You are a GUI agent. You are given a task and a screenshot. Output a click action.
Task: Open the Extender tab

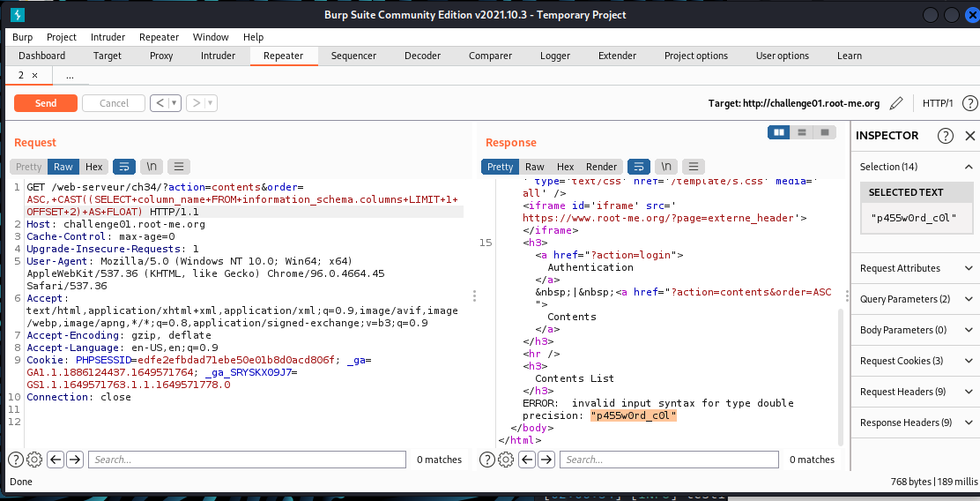point(617,56)
